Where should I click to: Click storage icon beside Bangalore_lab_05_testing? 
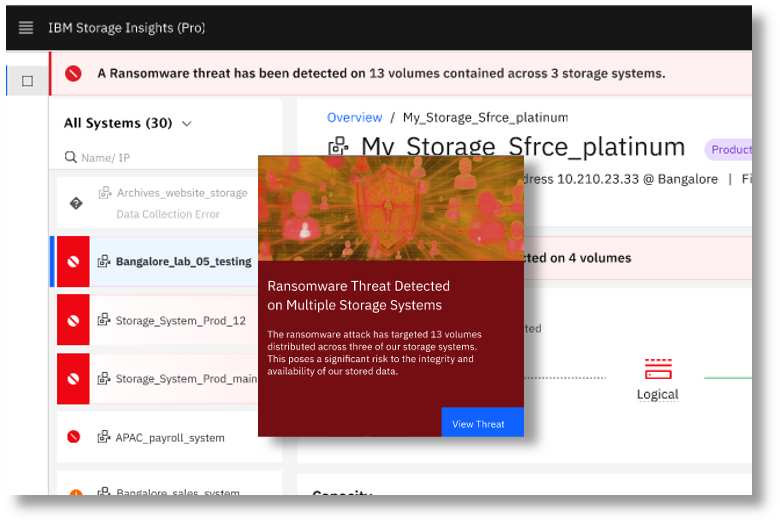pyautogui.click(x=103, y=261)
